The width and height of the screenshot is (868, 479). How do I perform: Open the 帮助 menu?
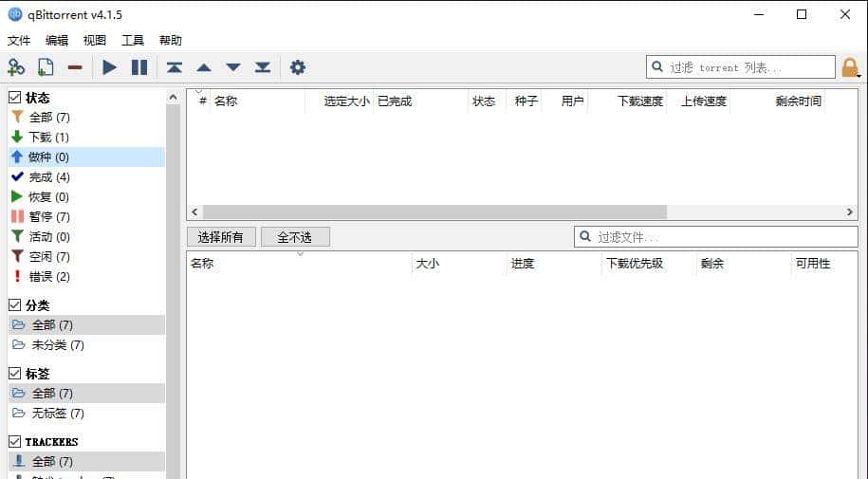point(170,41)
